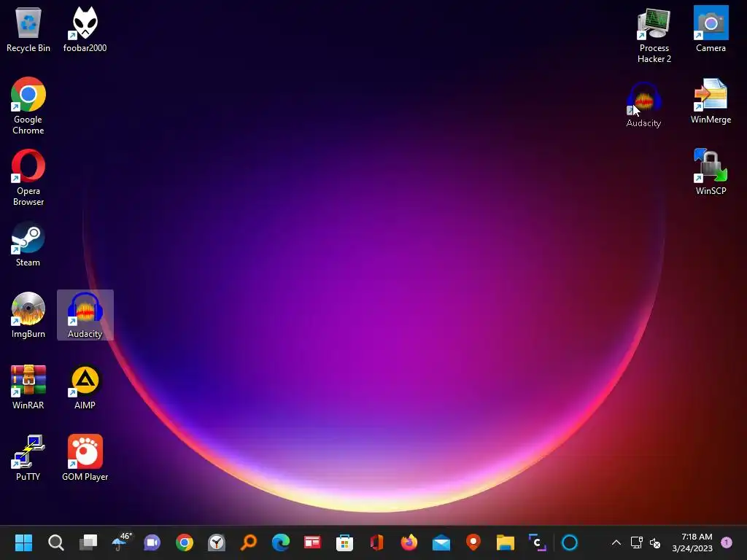Open the Office app on taskbar

click(377, 542)
